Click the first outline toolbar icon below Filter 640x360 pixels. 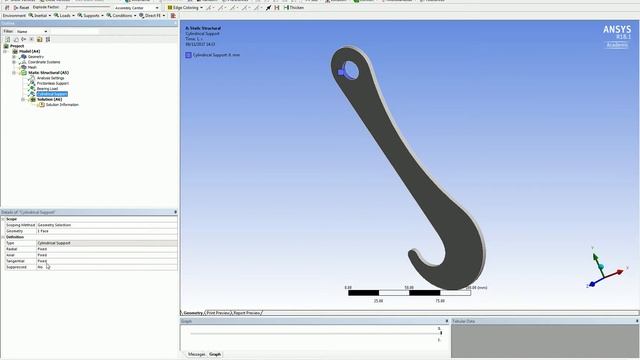click(x=7, y=40)
